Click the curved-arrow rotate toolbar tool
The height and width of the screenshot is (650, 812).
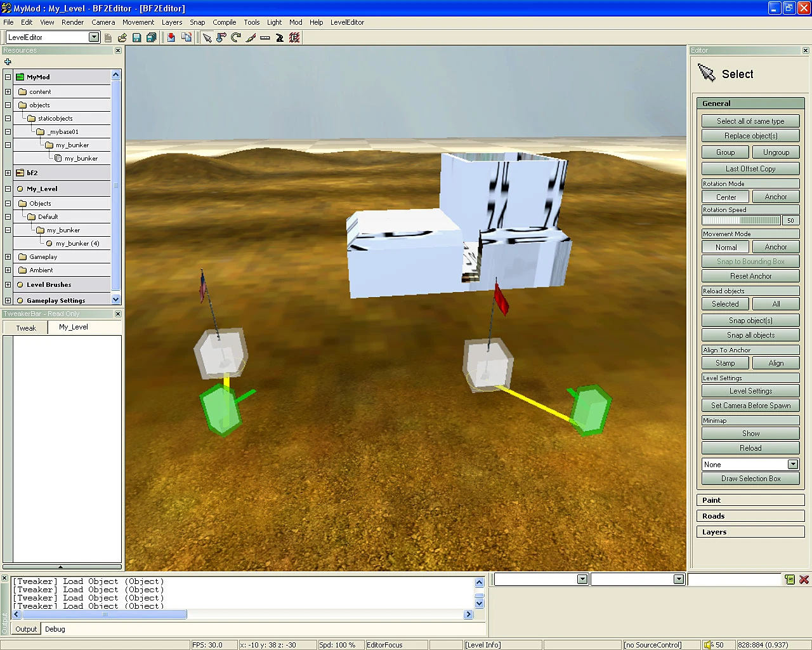click(236, 37)
